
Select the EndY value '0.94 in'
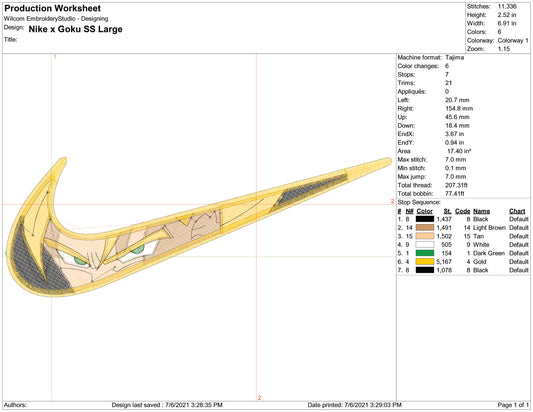(x=454, y=142)
